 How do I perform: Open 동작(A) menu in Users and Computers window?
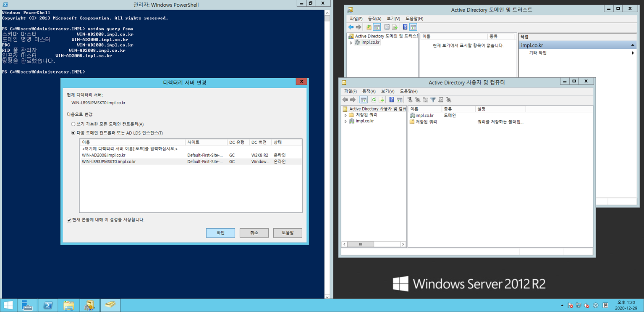[x=369, y=91]
